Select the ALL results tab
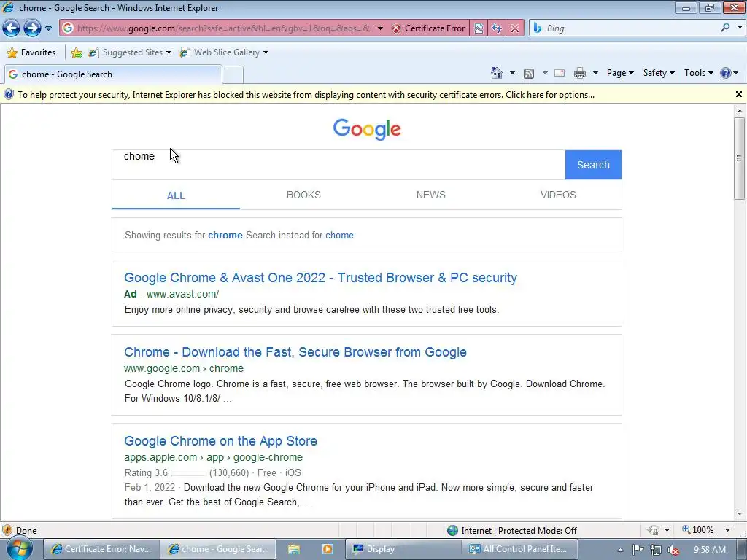The height and width of the screenshot is (560, 747). [176, 195]
